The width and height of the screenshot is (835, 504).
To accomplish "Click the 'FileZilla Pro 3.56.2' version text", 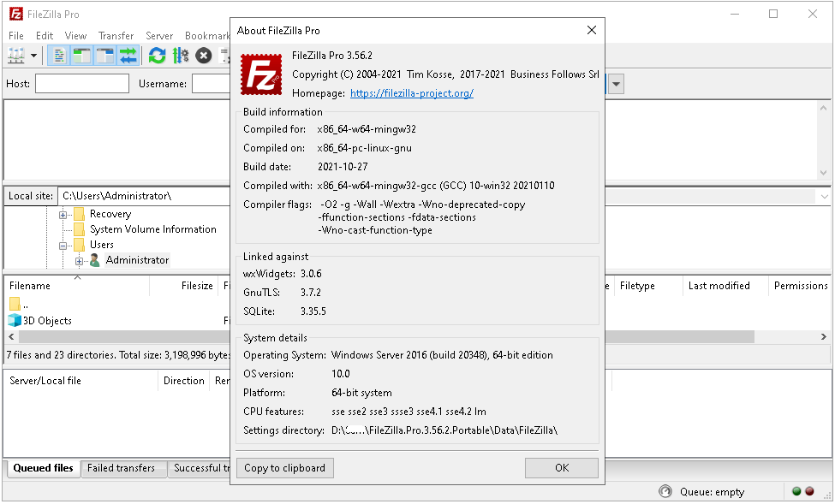I will pyautogui.click(x=332, y=56).
